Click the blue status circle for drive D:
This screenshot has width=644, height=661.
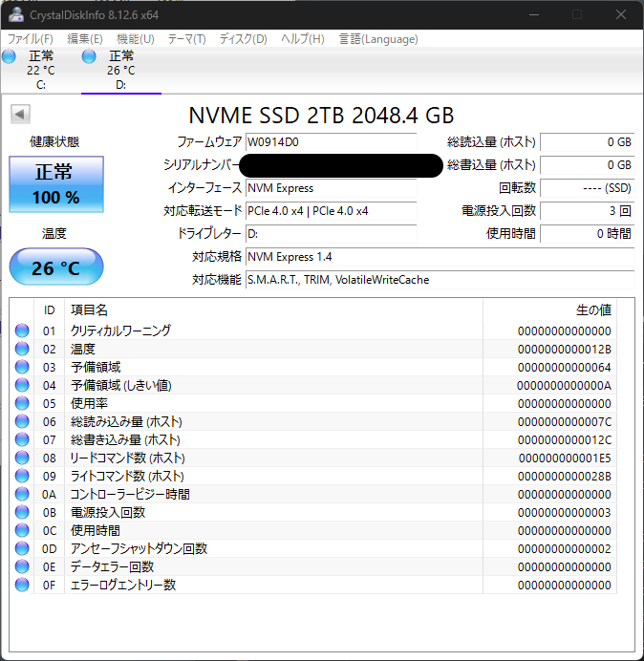(89, 56)
